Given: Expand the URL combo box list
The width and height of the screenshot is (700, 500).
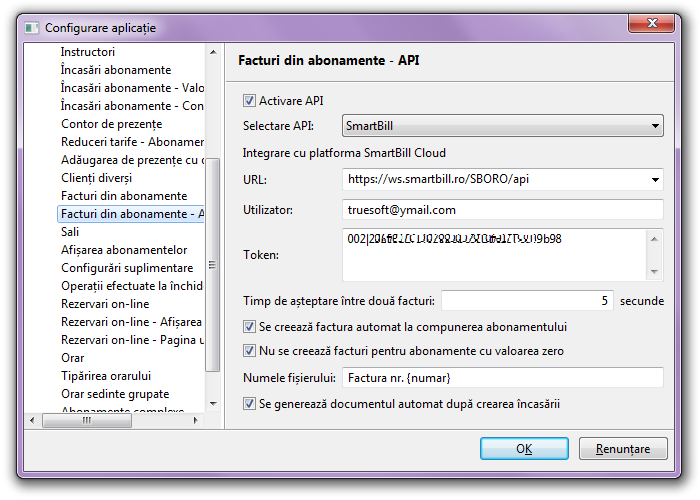Looking at the screenshot, I should (x=655, y=180).
